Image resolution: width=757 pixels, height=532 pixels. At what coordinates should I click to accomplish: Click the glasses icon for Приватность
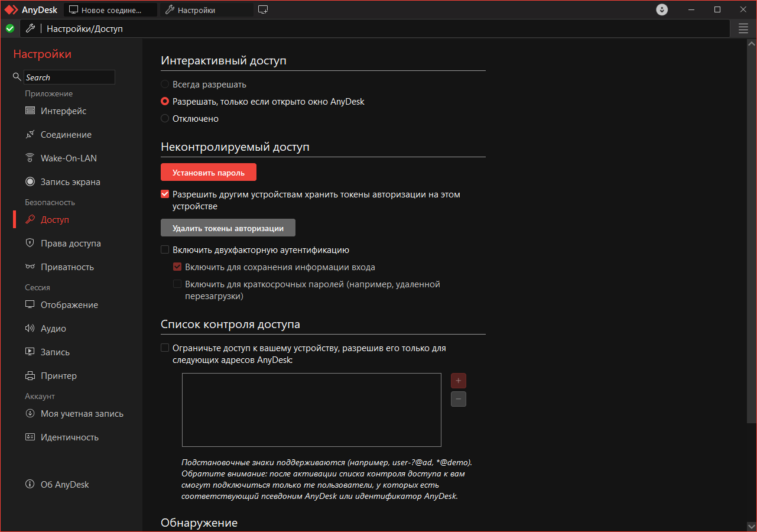click(x=30, y=267)
